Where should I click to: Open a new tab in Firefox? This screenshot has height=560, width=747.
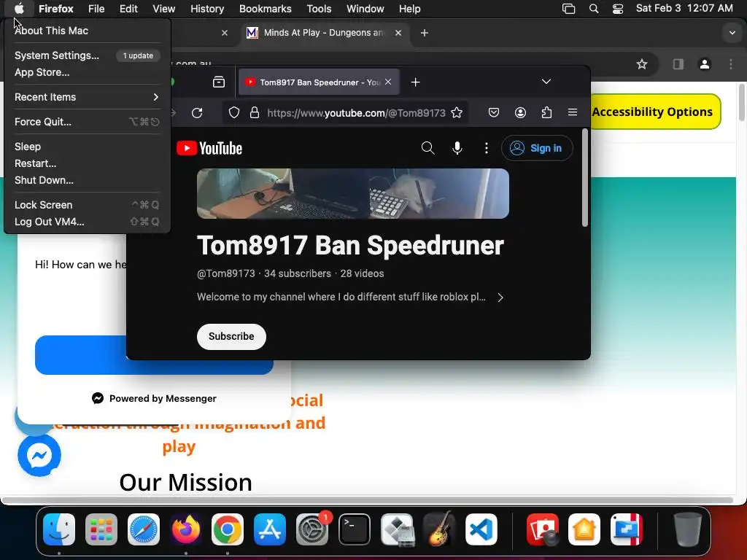[415, 82]
